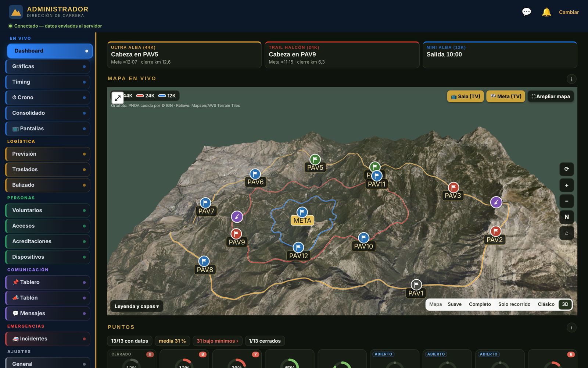Open Pantallas section
The image size is (588, 368).
pos(48,128)
